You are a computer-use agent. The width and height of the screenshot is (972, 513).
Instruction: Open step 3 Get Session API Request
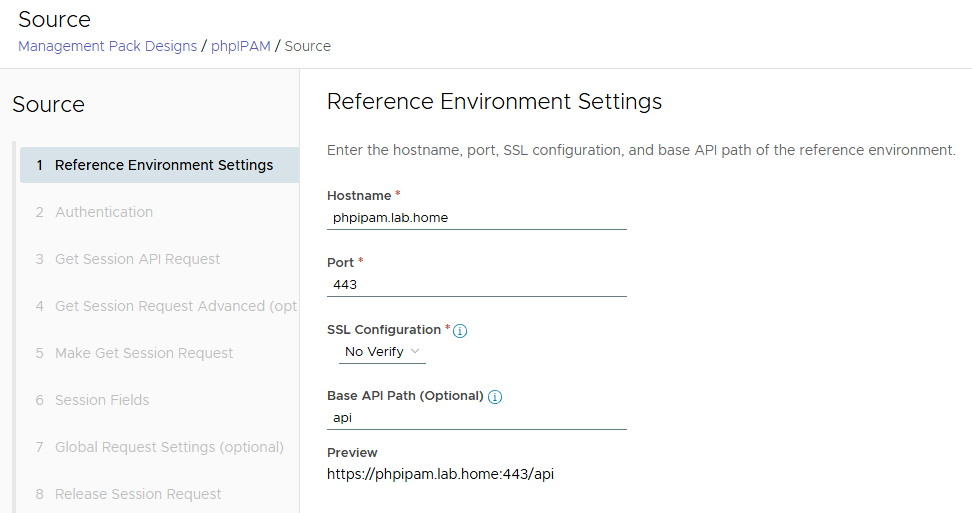point(137,259)
